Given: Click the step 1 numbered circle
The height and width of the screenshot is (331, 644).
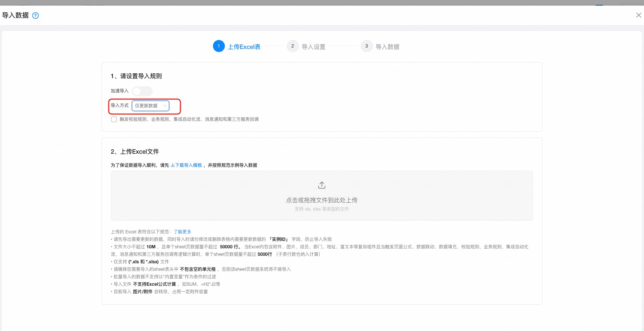Looking at the screenshot, I should [219, 46].
